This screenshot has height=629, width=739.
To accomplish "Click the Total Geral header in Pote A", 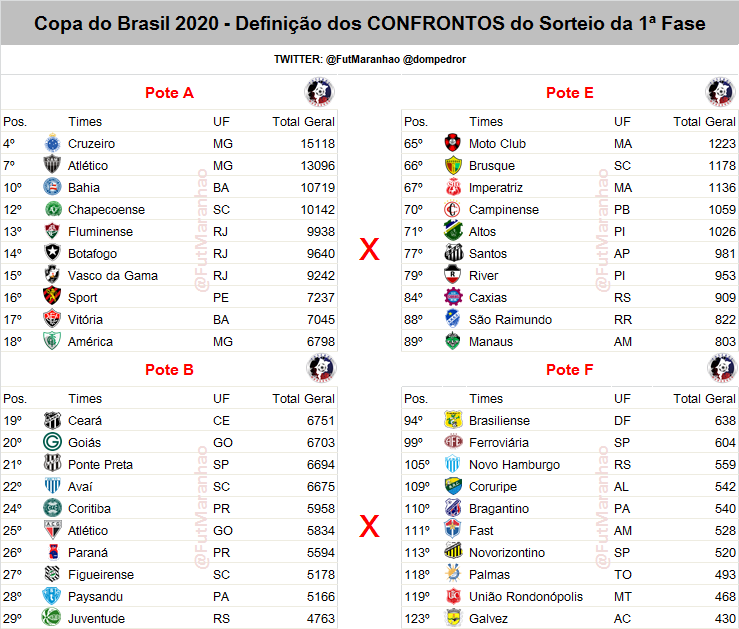I will (x=303, y=122).
